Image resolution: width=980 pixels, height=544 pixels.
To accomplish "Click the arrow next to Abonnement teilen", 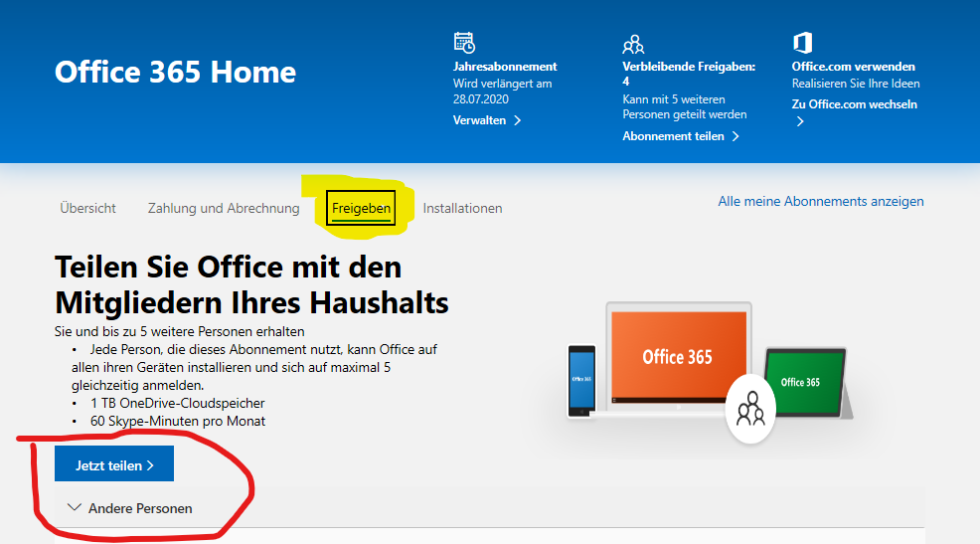I will 735,136.
